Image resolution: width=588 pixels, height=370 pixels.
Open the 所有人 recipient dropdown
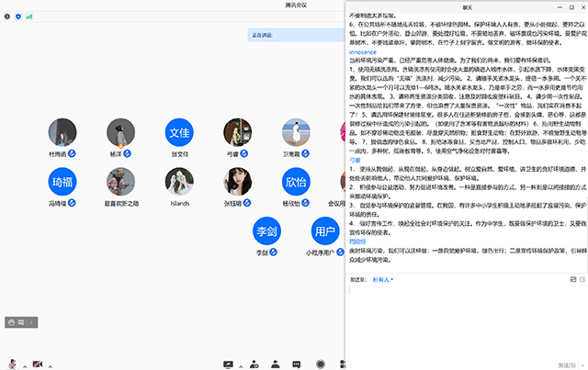[x=381, y=279]
